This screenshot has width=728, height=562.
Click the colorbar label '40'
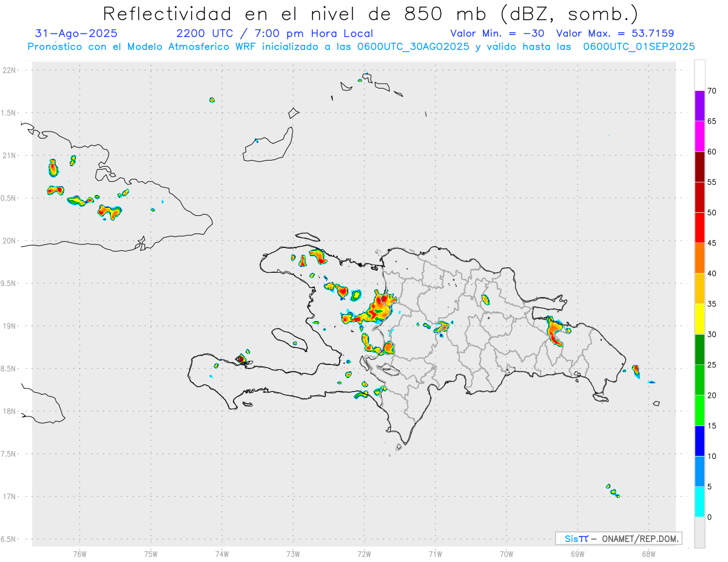(x=712, y=273)
